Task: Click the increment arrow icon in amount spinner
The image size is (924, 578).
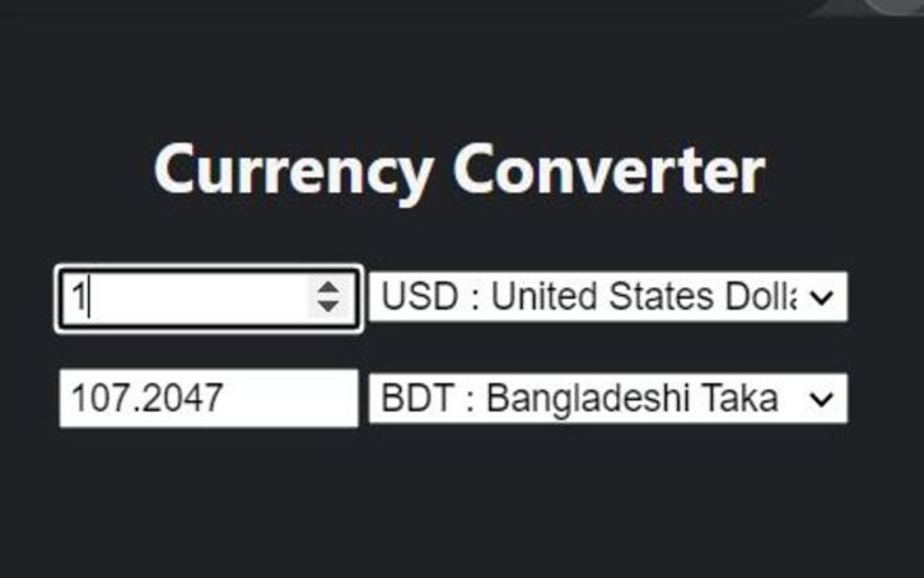Action: pyautogui.click(x=328, y=288)
